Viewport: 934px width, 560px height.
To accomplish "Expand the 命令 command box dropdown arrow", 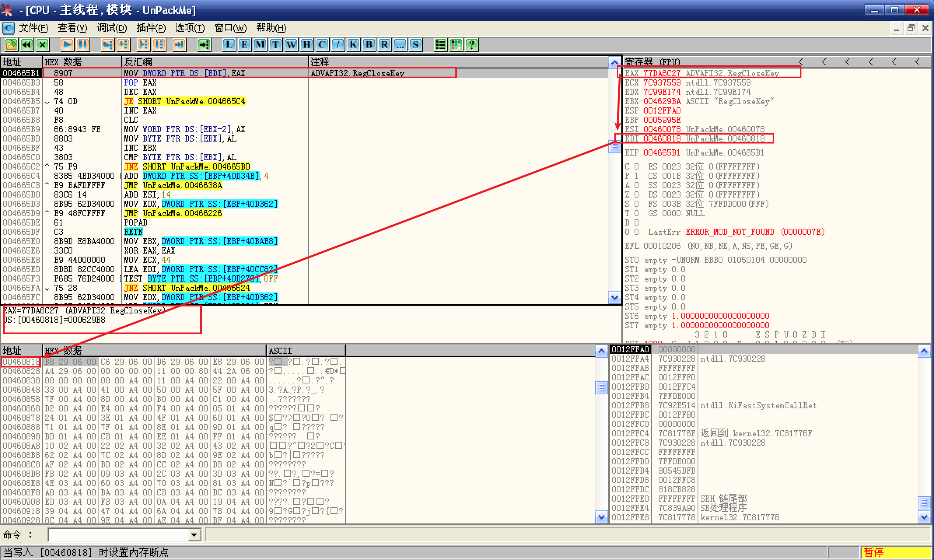I will (x=194, y=535).
